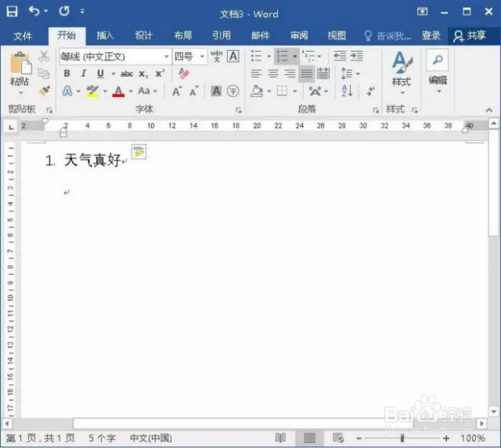This screenshot has height=448, width=501.
Task: Open the 文件 menu tab
Action: click(23, 36)
